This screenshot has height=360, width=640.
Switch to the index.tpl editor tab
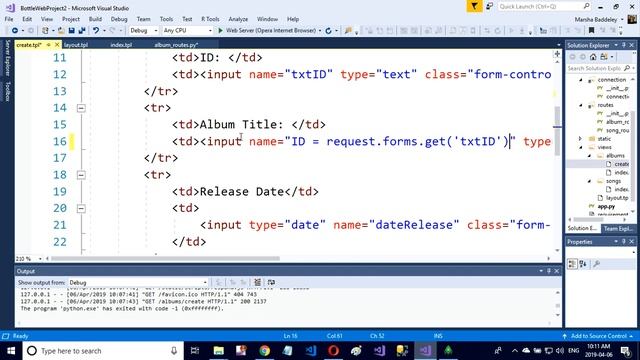121,45
